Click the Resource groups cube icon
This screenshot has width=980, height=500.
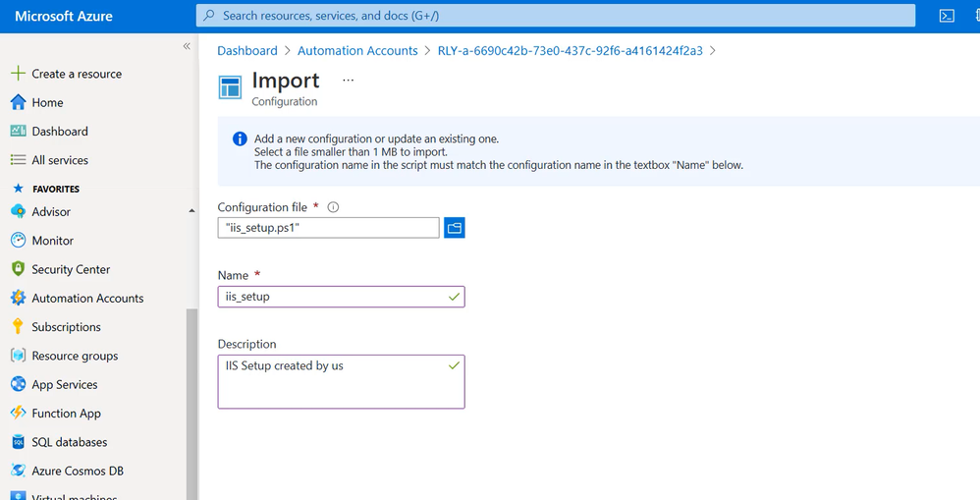pyautogui.click(x=18, y=355)
